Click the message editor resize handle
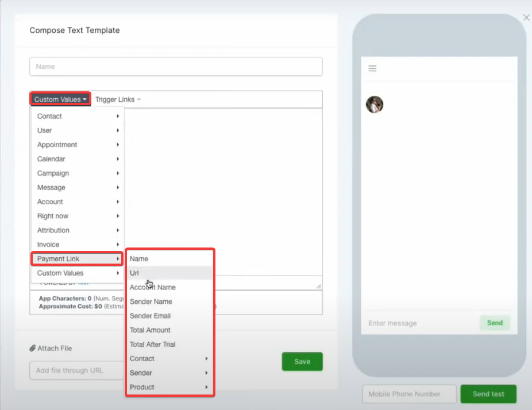Screen dimensions: 532x410 click(319, 286)
